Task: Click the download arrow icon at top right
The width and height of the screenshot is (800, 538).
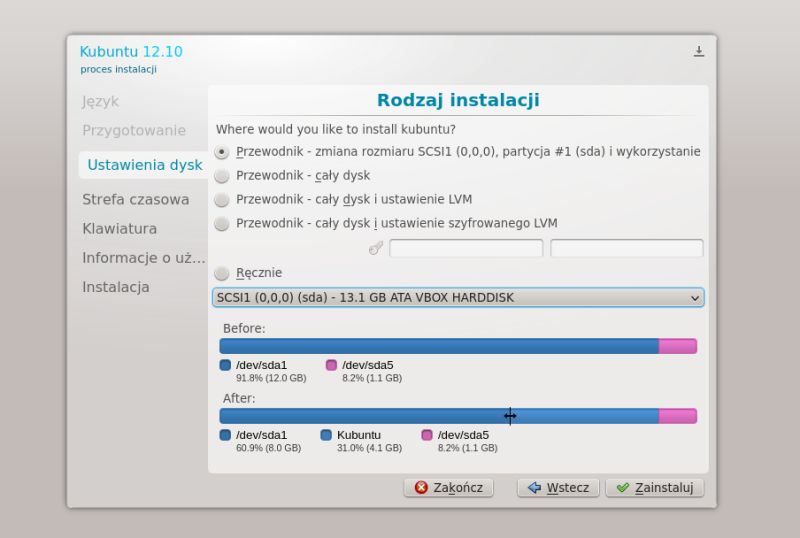Action: click(699, 51)
